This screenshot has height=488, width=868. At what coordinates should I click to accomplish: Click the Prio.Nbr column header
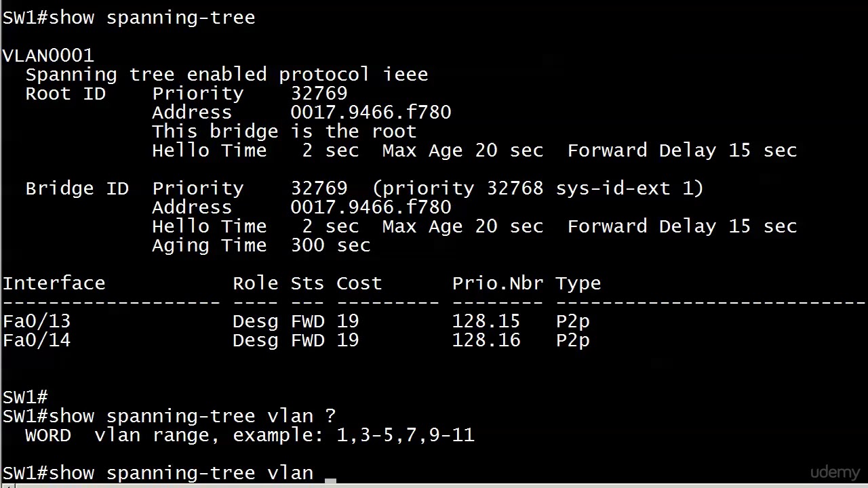pos(498,283)
